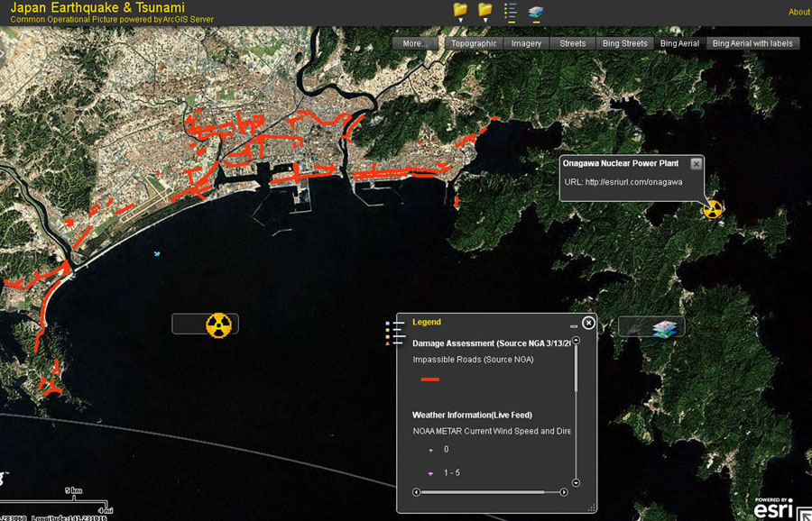Select the Bing Aerial basemap
Viewport: 812px width, 521px height.
680,43
